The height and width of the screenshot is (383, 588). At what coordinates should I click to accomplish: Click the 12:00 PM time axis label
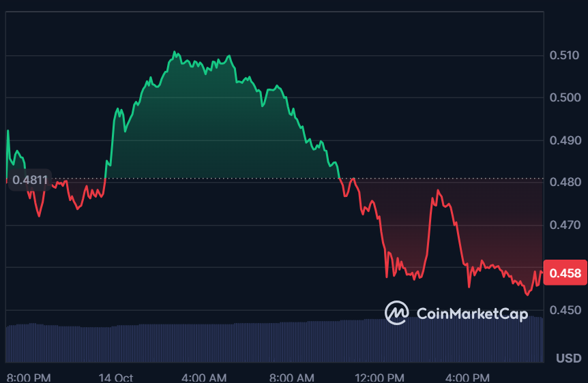[379, 377]
